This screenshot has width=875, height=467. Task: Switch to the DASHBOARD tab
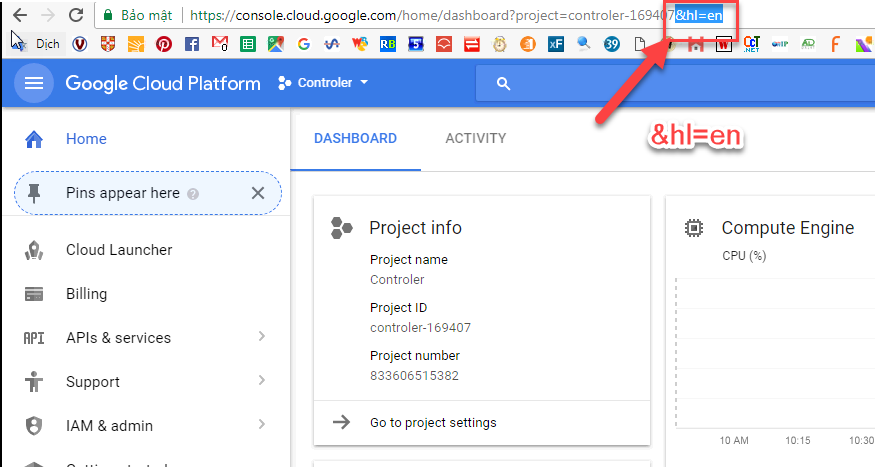[355, 138]
